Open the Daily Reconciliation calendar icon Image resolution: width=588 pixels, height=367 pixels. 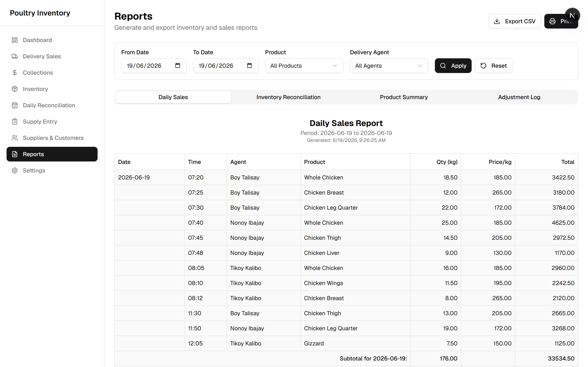[x=14, y=105]
